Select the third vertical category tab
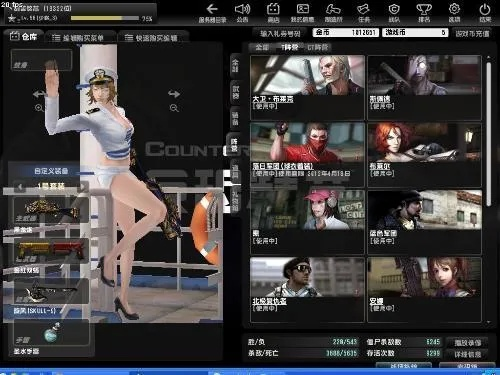The height and width of the screenshot is (375, 500). [x=235, y=119]
